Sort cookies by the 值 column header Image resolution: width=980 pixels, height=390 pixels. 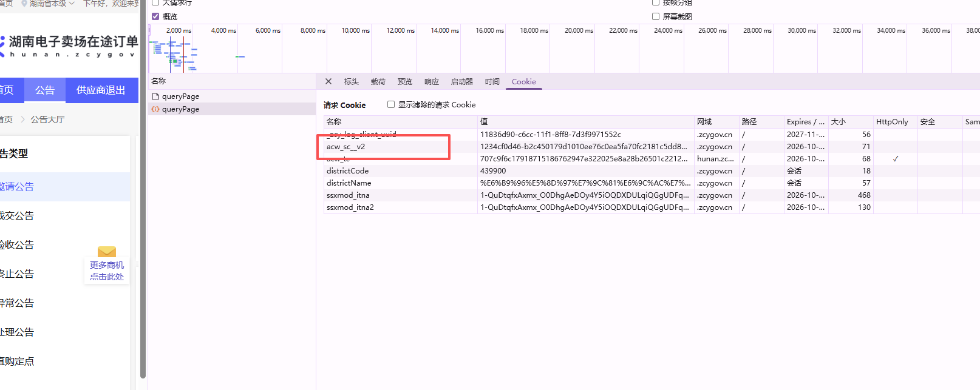coord(586,122)
